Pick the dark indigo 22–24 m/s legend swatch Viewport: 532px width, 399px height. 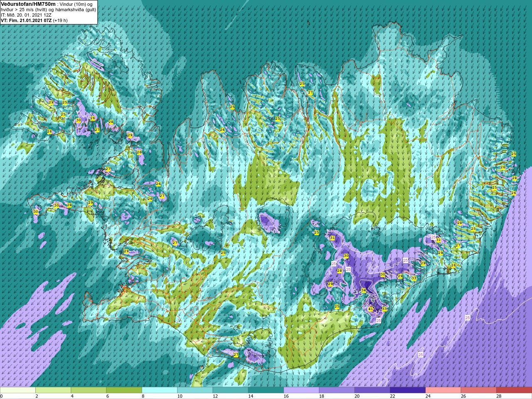click(408, 390)
